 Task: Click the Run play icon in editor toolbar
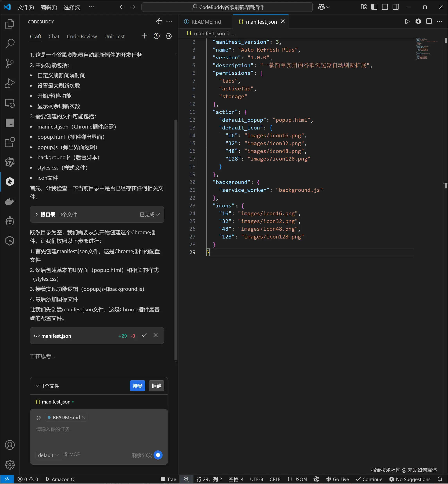407,21
